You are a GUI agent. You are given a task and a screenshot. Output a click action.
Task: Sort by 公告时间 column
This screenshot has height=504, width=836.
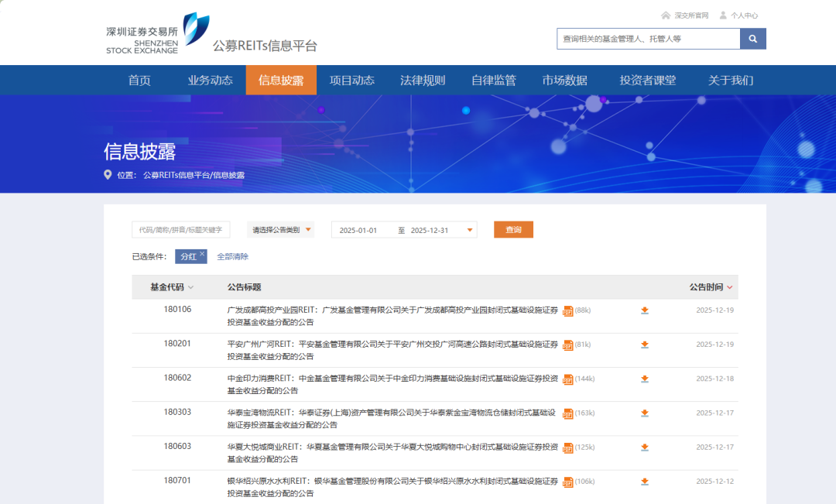(x=711, y=287)
